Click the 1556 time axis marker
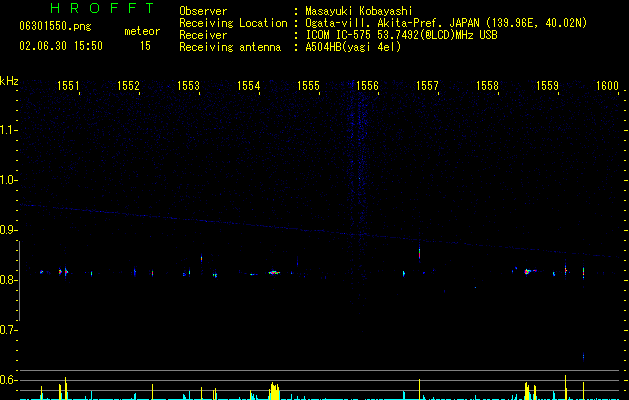Image resolution: width=629 pixels, height=400 pixels. pyautogui.click(x=367, y=86)
